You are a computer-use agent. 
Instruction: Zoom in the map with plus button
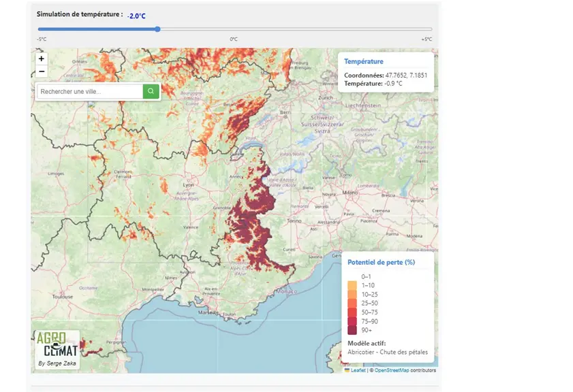tap(42, 59)
